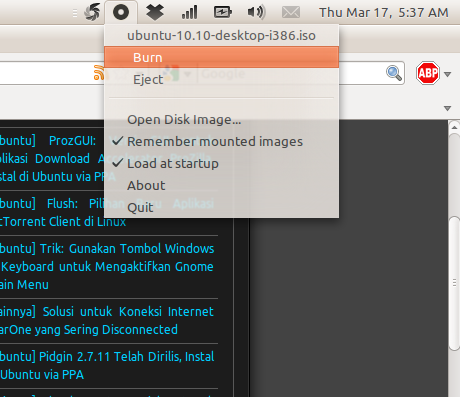Click the battery status indicator
460x397 pixels.
(223, 12)
